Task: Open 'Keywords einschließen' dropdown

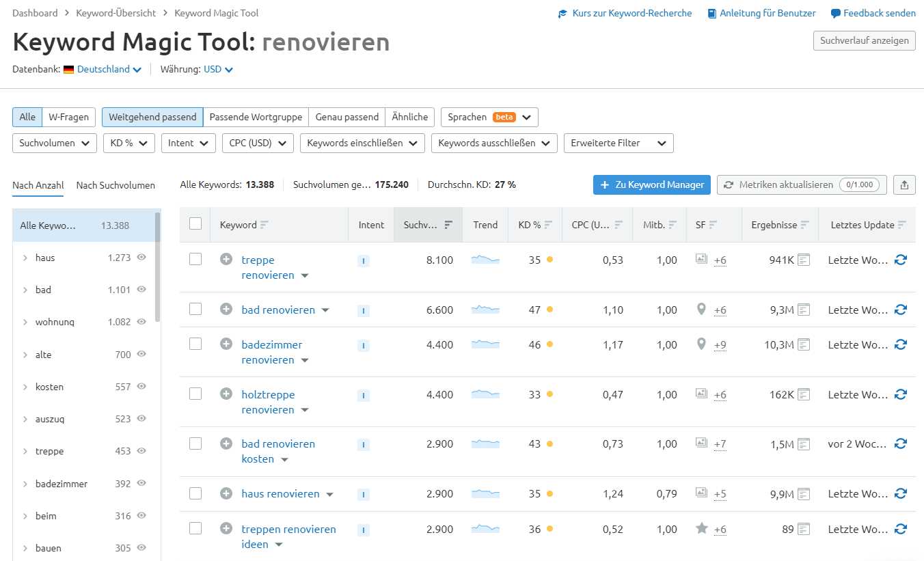Action: tap(362, 143)
